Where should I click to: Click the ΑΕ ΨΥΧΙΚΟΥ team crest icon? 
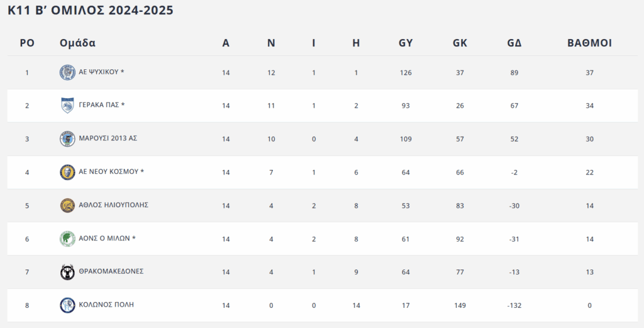[x=67, y=72]
